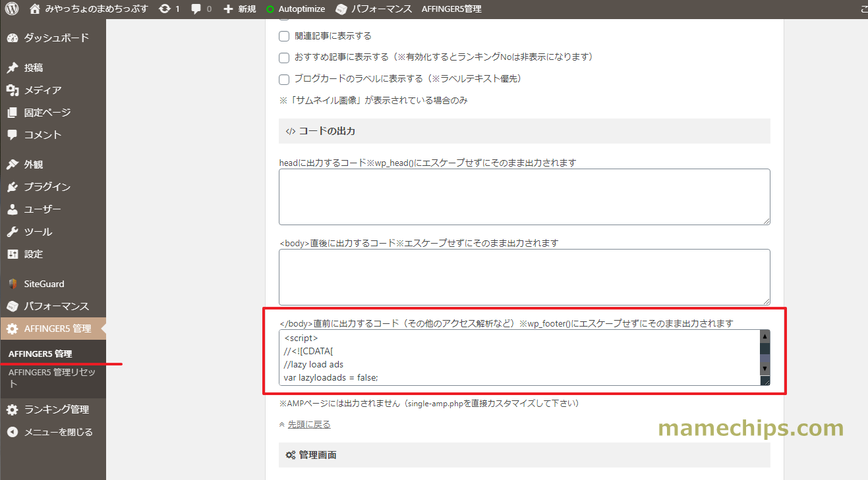Toggle ブログカードのラベルに表示する checkbox
The width and height of the screenshot is (868, 480).
tap(284, 80)
